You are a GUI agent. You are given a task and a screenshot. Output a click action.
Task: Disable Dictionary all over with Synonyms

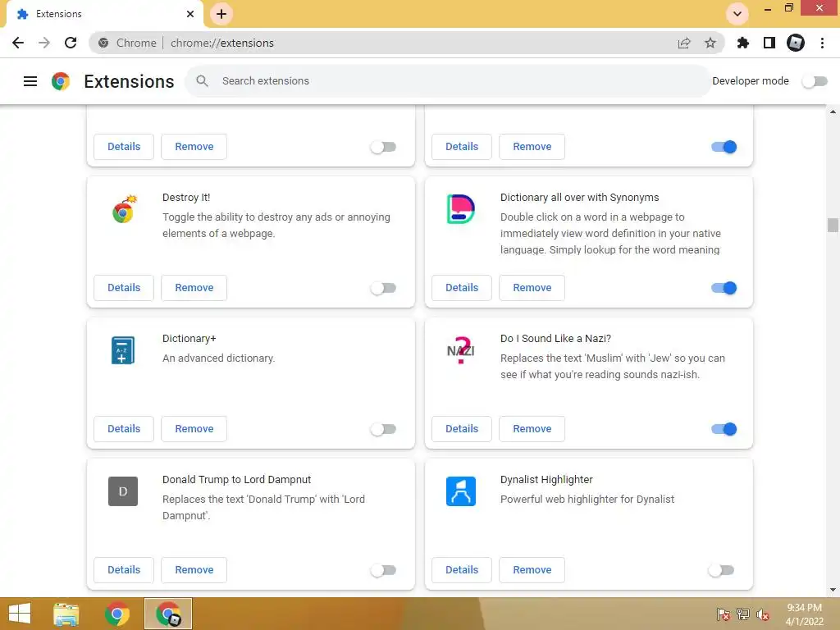(x=724, y=288)
